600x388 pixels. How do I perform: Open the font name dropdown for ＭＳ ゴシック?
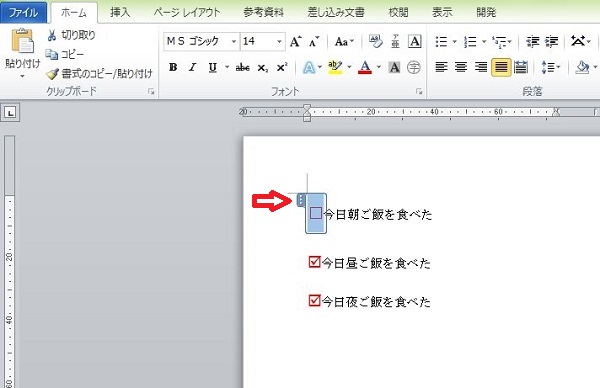[233, 41]
